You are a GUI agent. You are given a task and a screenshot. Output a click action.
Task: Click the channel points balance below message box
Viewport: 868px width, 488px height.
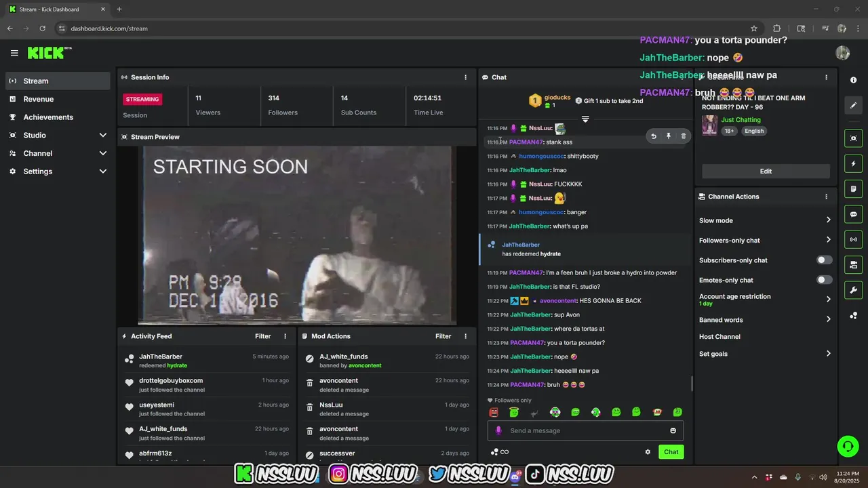point(500,452)
